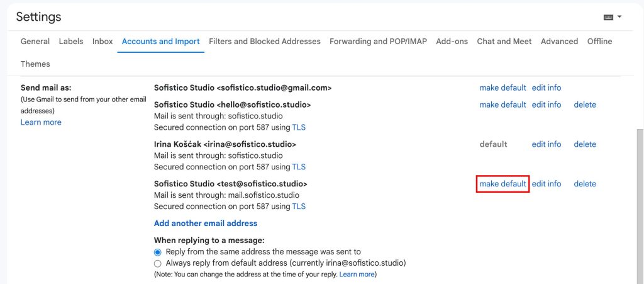Click the keyboard input tools icon
The image size is (644, 284).
pyautogui.click(x=608, y=17)
